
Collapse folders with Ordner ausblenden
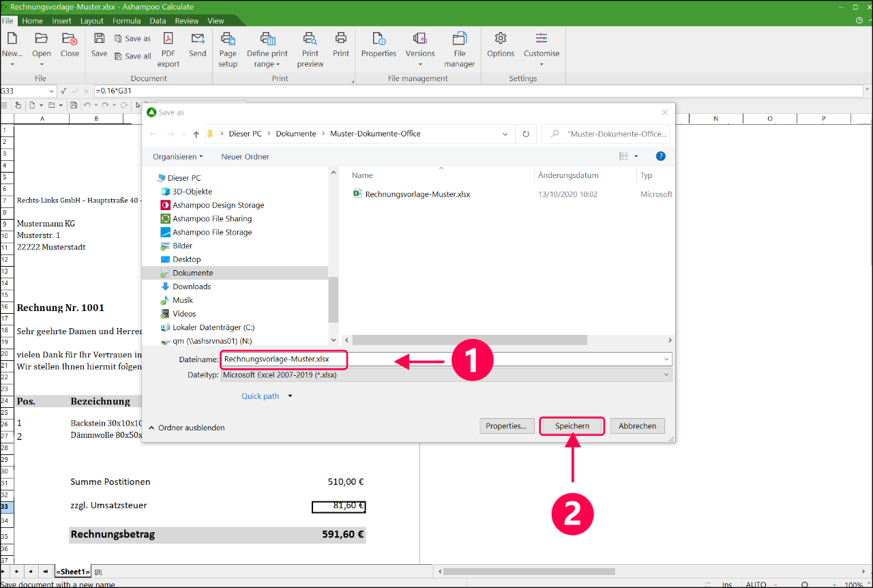(x=186, y=428)
